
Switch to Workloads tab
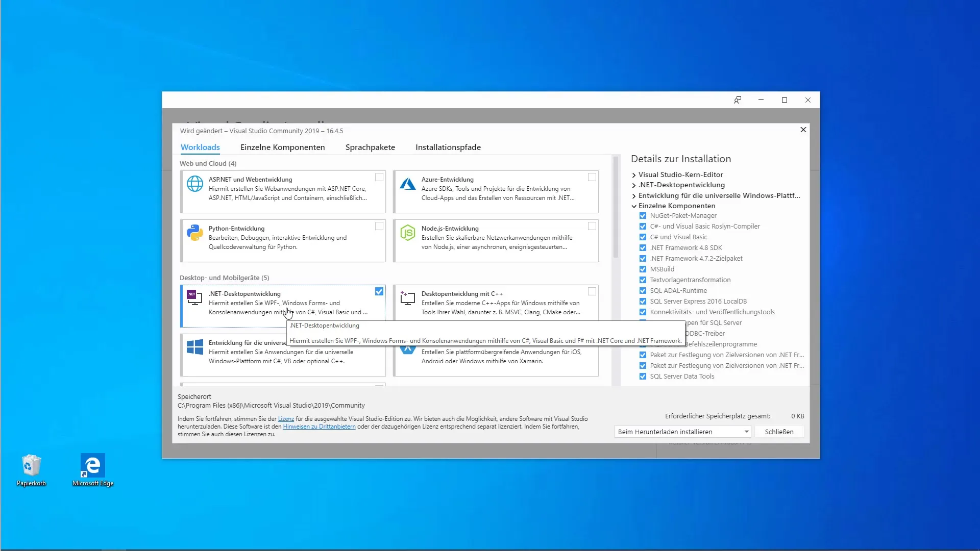point(200,147)
